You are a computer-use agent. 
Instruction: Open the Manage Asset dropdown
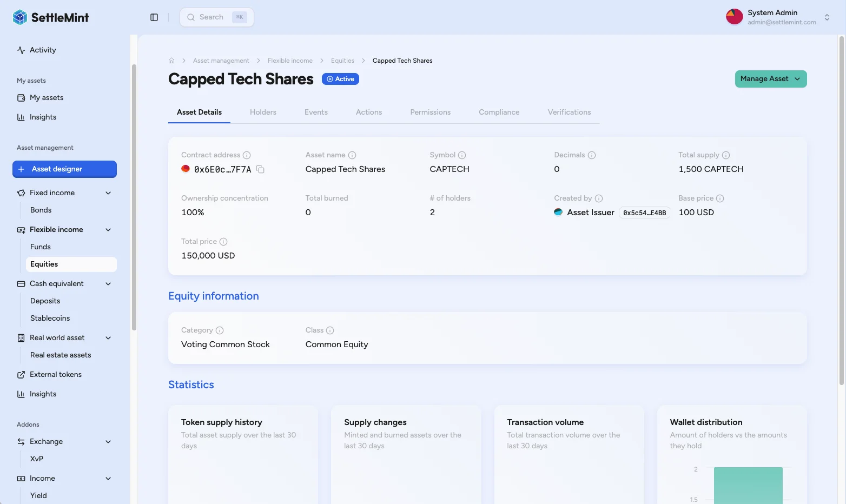click(770, 79)
